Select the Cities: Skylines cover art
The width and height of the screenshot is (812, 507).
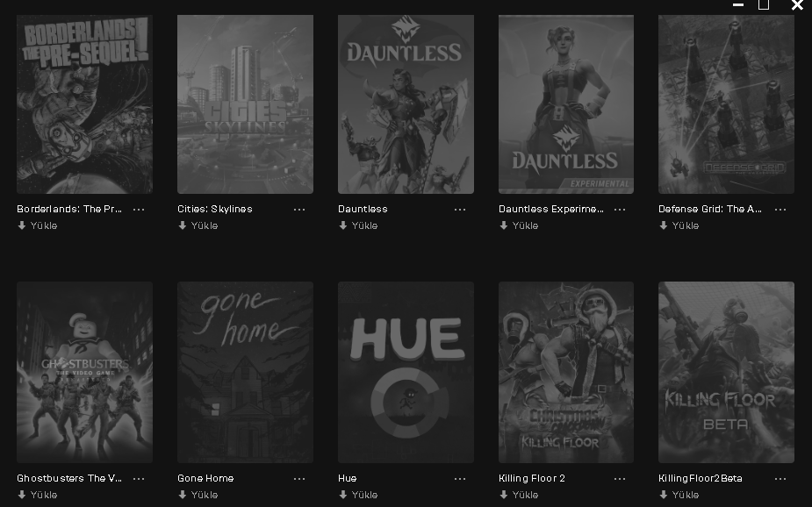pos(245,104)
